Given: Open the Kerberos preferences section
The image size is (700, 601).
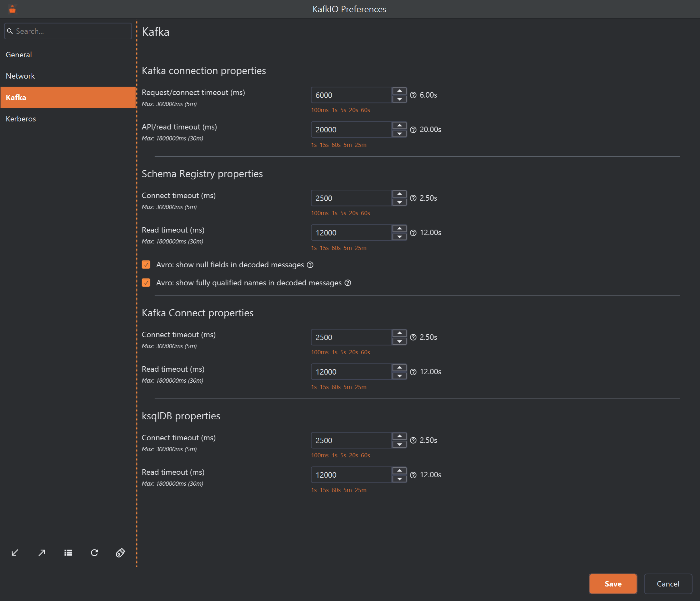Looking at the screenshot, I should click(68, 119).
